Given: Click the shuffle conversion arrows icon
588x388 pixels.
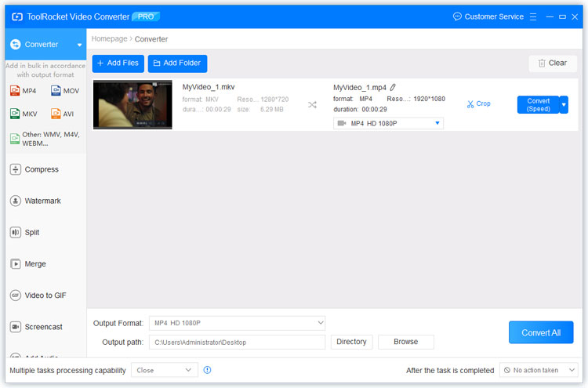Looking at the screenshot, I should 312,104.
